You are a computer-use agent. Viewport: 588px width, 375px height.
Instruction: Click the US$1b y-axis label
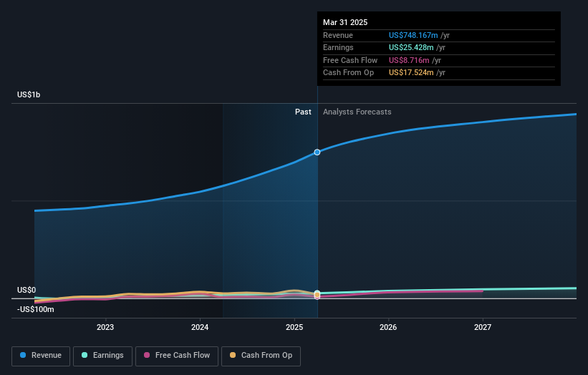point(29,94)
